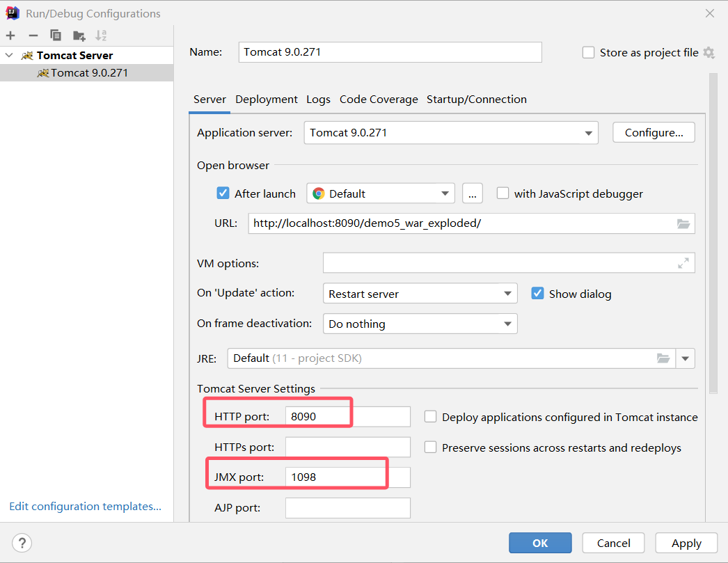
Task: Click the IntelliJ logo in the title bar
Action: (13, 13)
